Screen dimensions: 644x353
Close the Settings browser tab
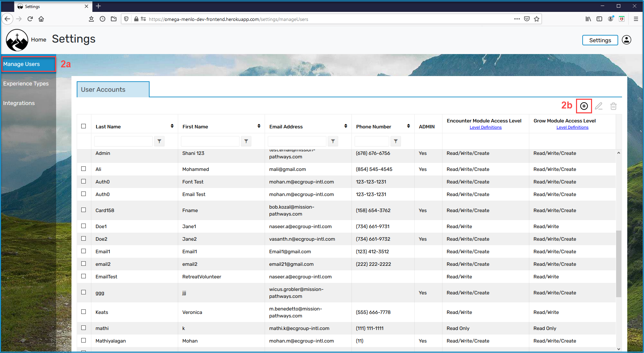[x=86, y=6]
